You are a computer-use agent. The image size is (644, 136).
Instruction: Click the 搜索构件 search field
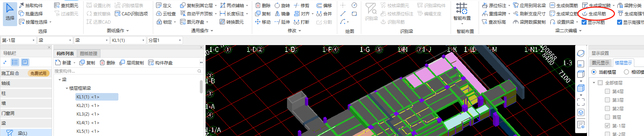(128, 71)
